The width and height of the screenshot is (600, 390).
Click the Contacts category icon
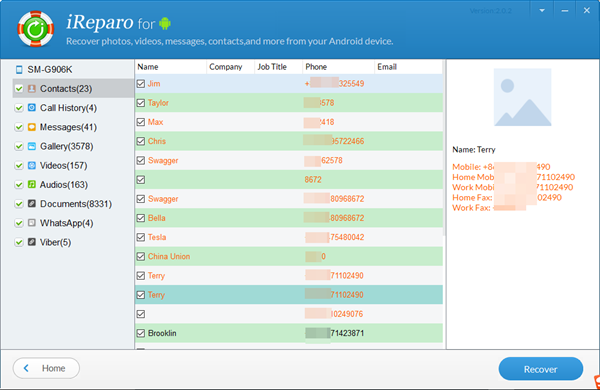coord(32,88)
